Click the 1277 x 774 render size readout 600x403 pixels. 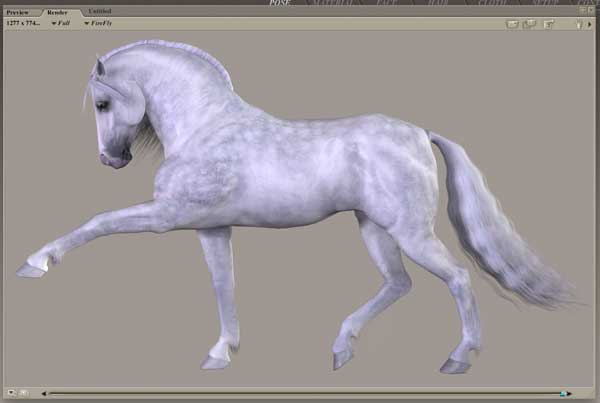click(23, 23)
